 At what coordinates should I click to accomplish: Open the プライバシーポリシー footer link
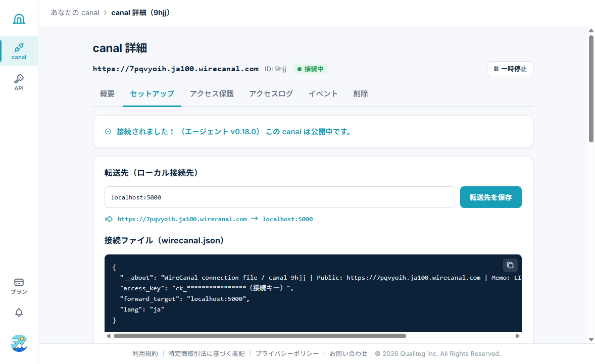tap(287, 354)
